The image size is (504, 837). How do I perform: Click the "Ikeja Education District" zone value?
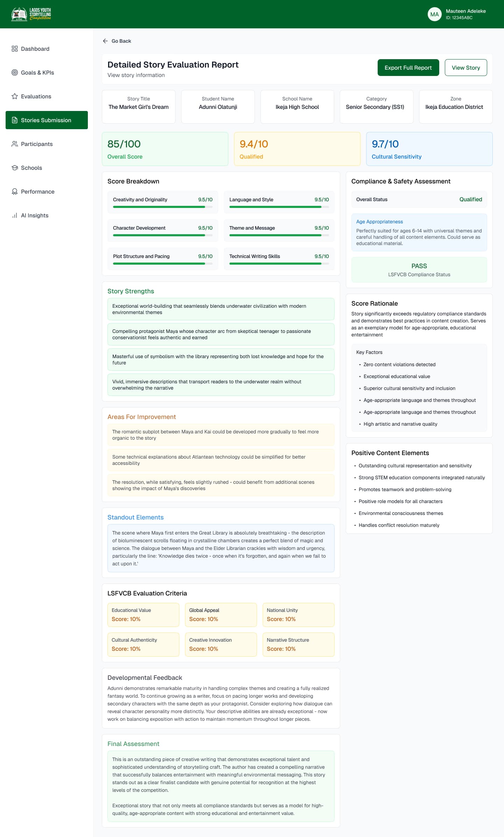pos(454,107)
